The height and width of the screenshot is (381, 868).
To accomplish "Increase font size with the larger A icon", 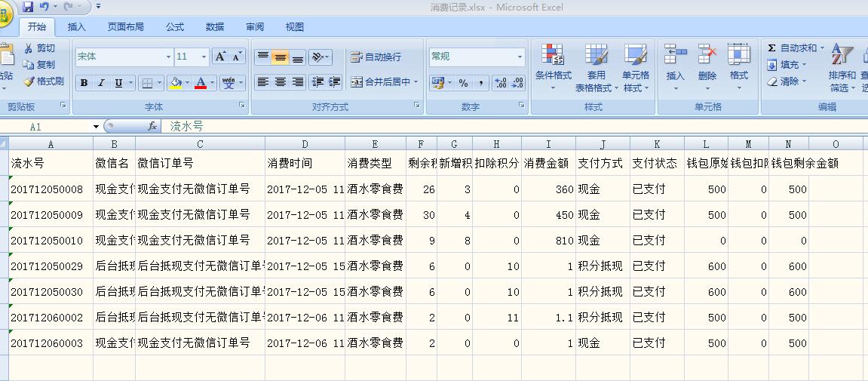I will click(x=220, y=57).
